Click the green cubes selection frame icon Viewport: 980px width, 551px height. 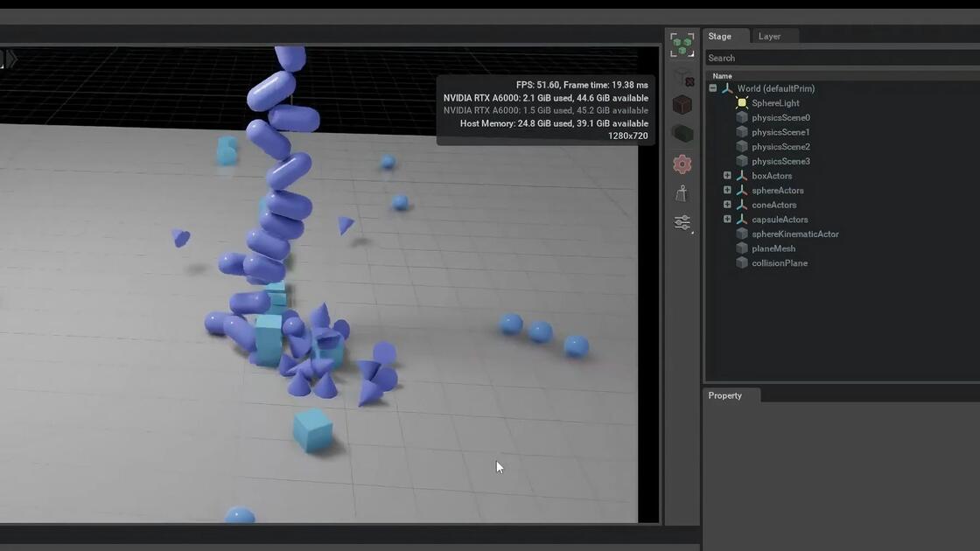pos(682,45)
